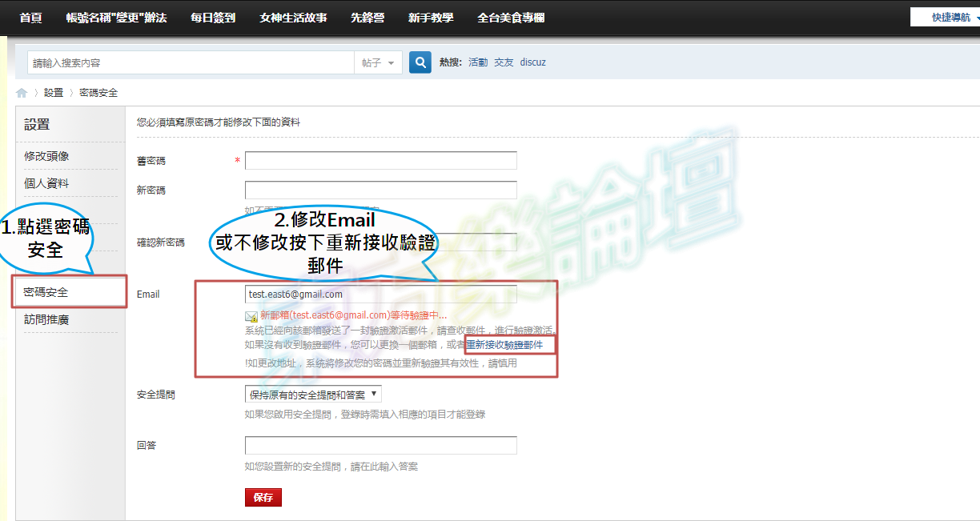The image size is (980, 521).
Task: Select 先鋒營 in the navigation bar
Action: click(x=367, y=18)
